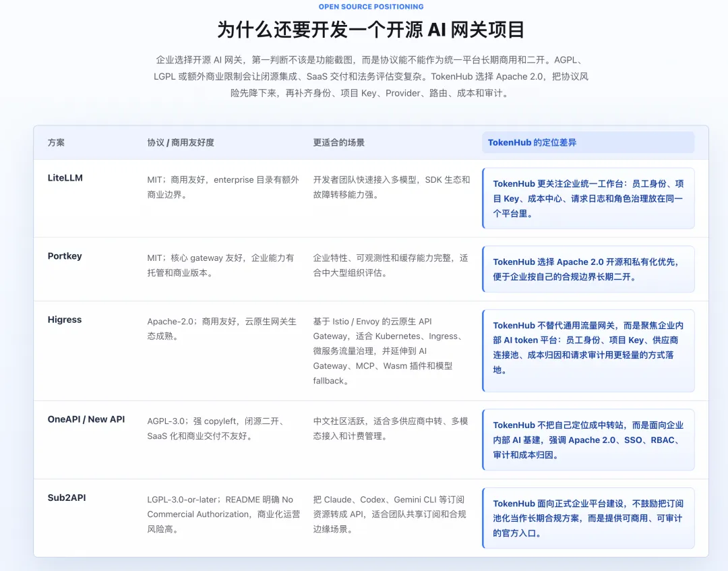Image resolution: width=728 pixels, height=571 pixels.
Task: Click TokenHub card 不把自己定位成中转站
Action: point(588,440)
